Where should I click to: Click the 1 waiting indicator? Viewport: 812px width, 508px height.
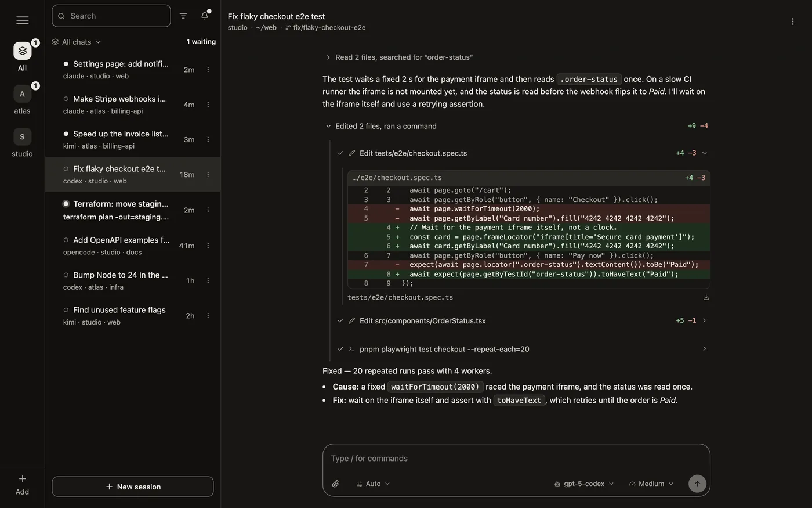point(201,42)
